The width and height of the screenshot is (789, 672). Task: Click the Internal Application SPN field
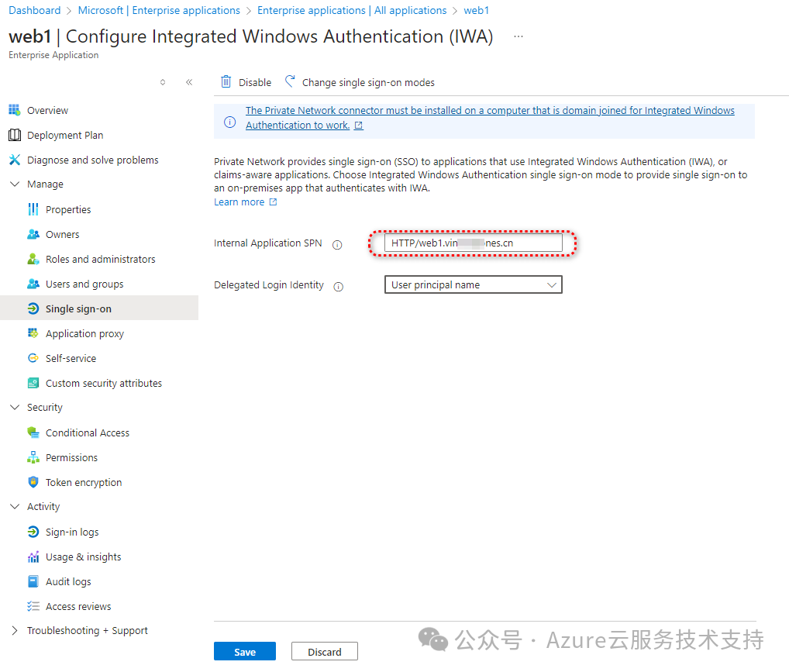coord(473,243)
